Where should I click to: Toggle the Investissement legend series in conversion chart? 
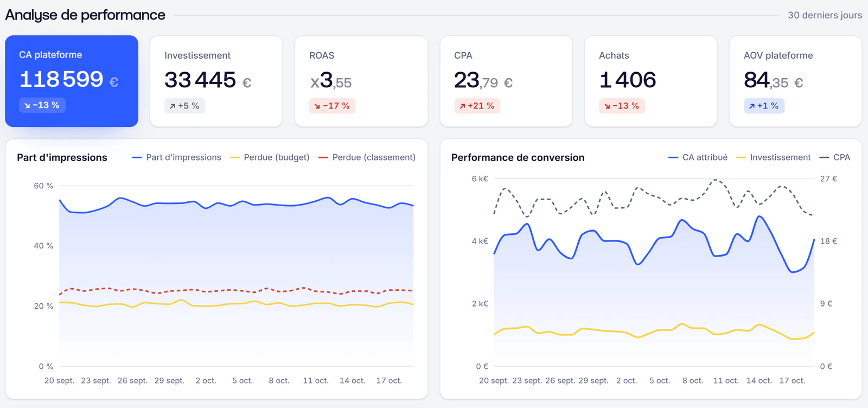tap(773, 157)
